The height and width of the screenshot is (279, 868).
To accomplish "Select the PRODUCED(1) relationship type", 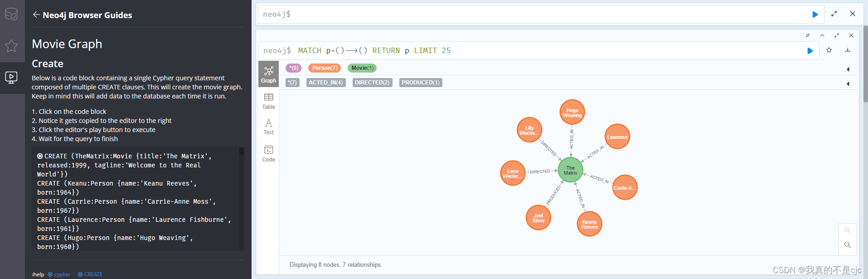I will (x=421, y=83).
